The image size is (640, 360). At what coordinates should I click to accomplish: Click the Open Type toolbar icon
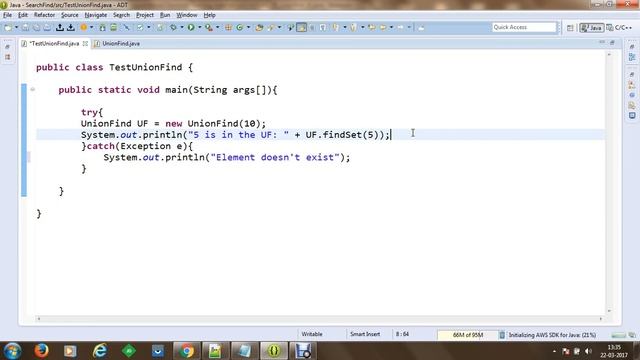259,27
